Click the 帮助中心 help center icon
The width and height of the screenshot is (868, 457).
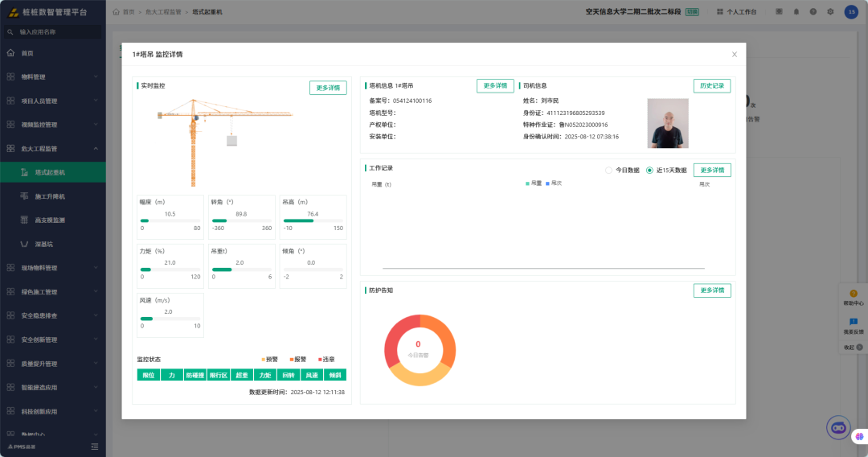[853, 294]
